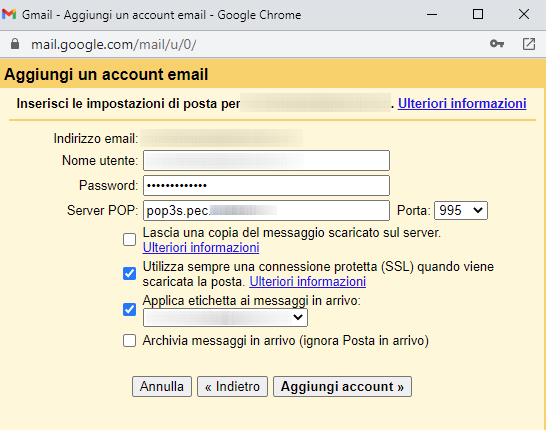Click into the Server POP field

coord(266,210)
